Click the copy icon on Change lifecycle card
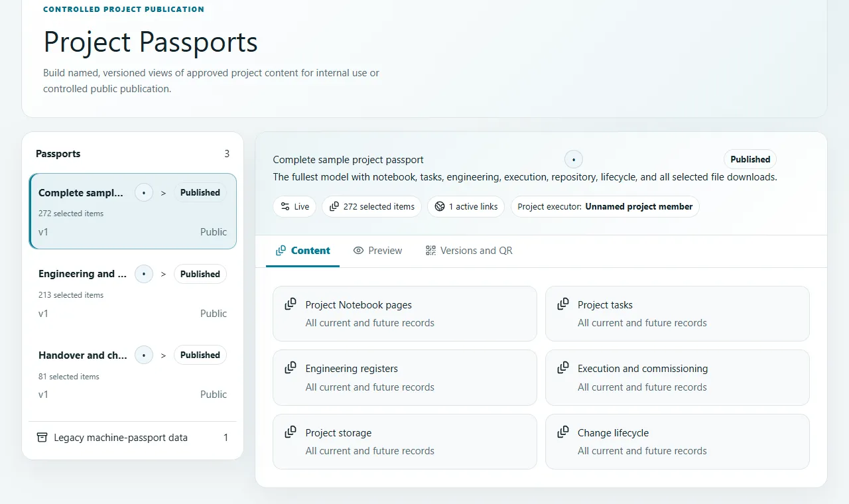 tap(563, 432)
